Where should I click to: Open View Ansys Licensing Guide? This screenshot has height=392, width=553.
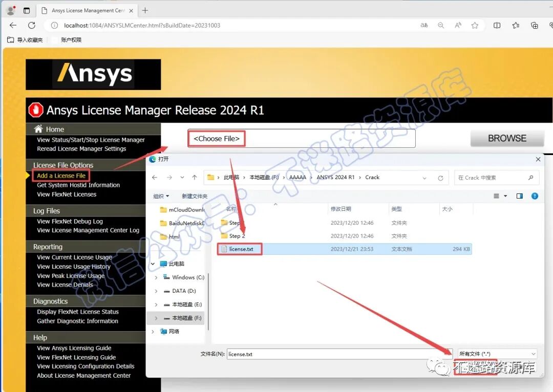74,348
